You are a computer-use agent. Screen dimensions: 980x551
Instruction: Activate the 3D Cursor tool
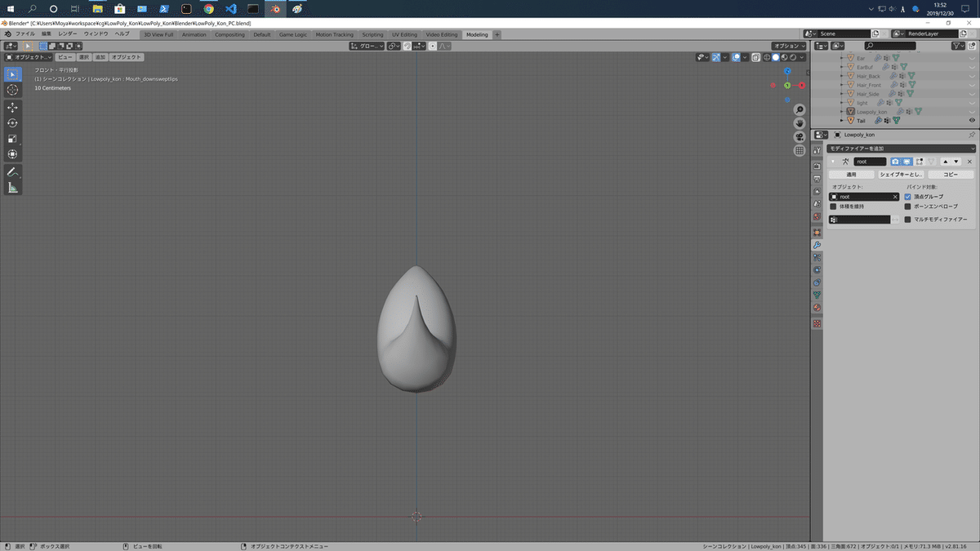[12, 90]
